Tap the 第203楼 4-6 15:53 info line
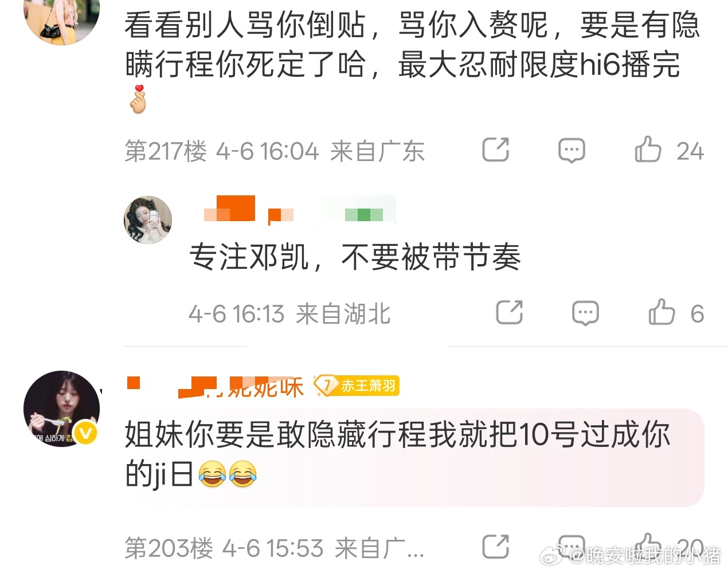 click(274, 548)
